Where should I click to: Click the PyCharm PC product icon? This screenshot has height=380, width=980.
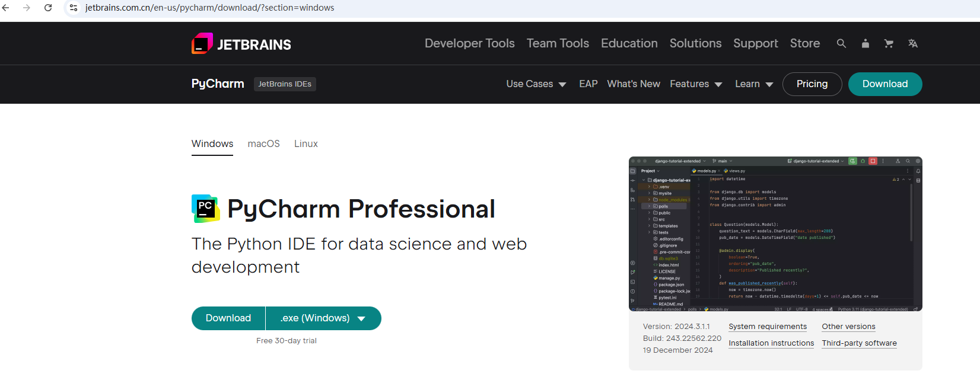click(205, 209)
